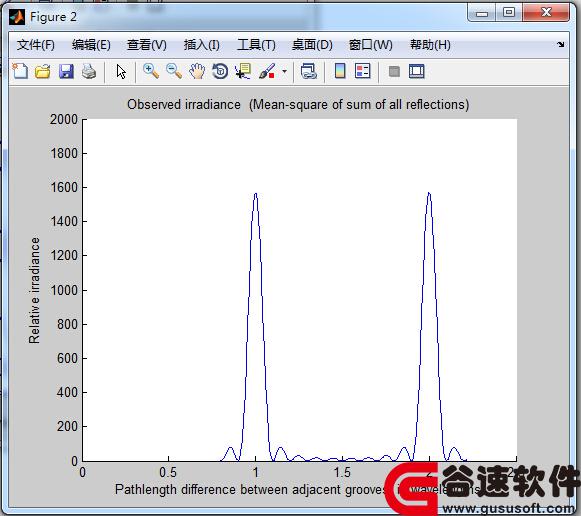This screenshot has width=581, height=516.
Task: Open the 工具(T) menu
Action: coord(256,45)
